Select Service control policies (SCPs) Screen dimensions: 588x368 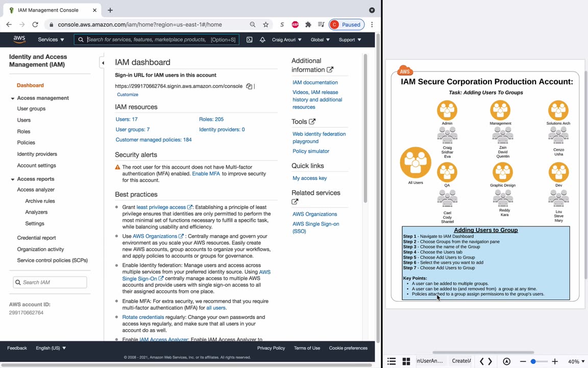point(52,260)
